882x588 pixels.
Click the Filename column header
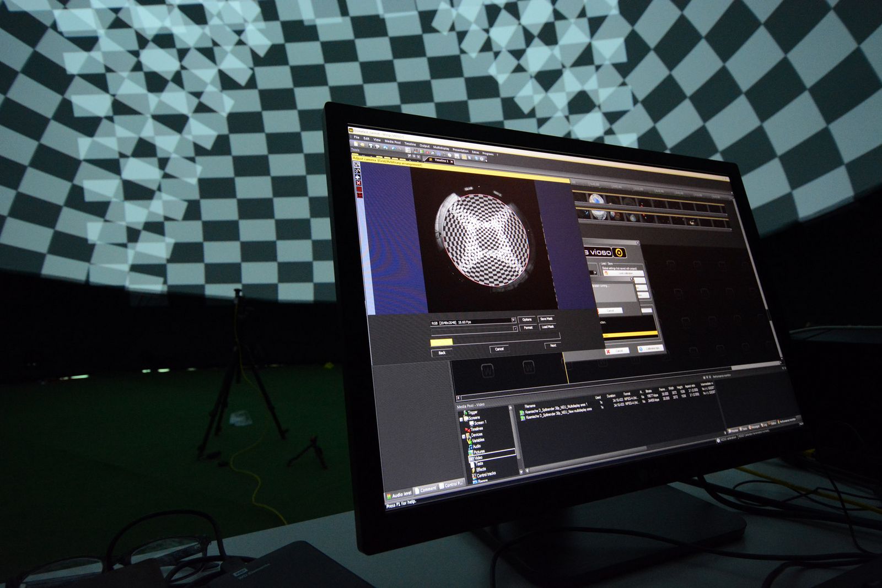click(530, 406)
